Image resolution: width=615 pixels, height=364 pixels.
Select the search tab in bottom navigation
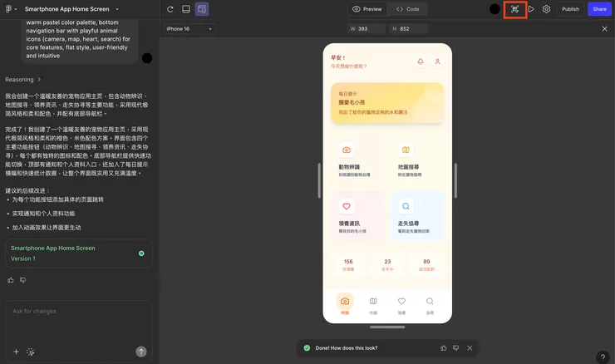[x=430, y=305]
